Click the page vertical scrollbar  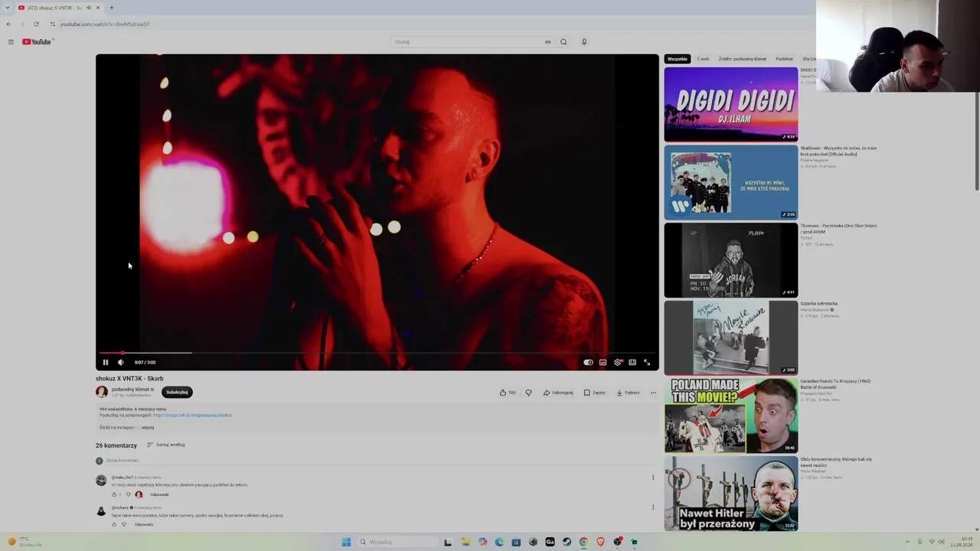coord(976,142)
